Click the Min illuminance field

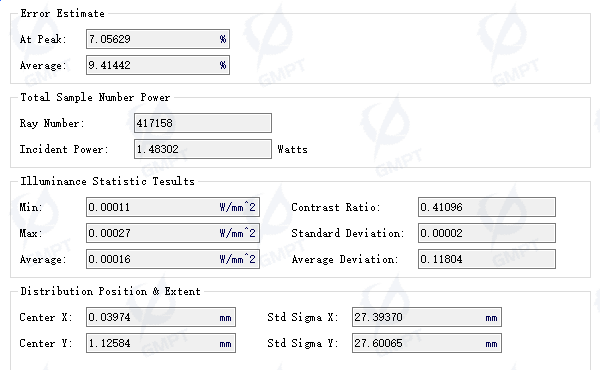(173, 207)
